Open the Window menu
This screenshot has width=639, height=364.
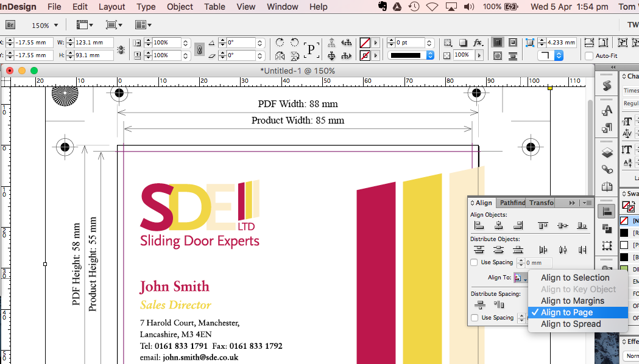[283, 7]
